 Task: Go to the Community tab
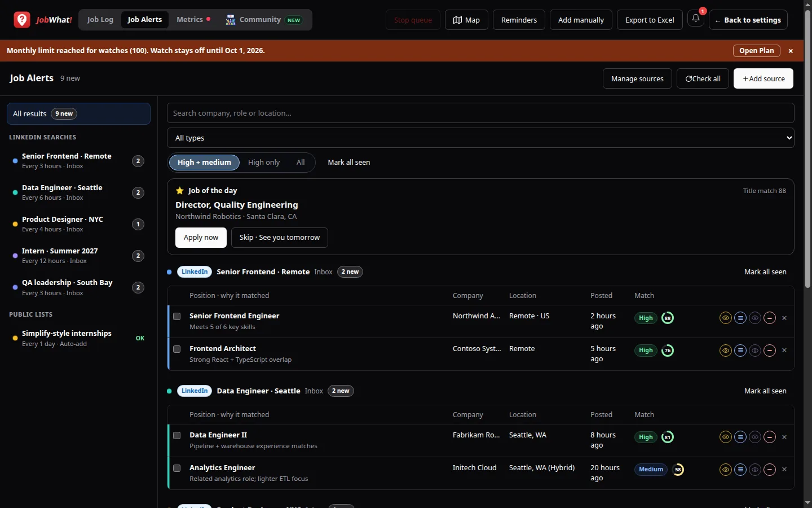264,20
